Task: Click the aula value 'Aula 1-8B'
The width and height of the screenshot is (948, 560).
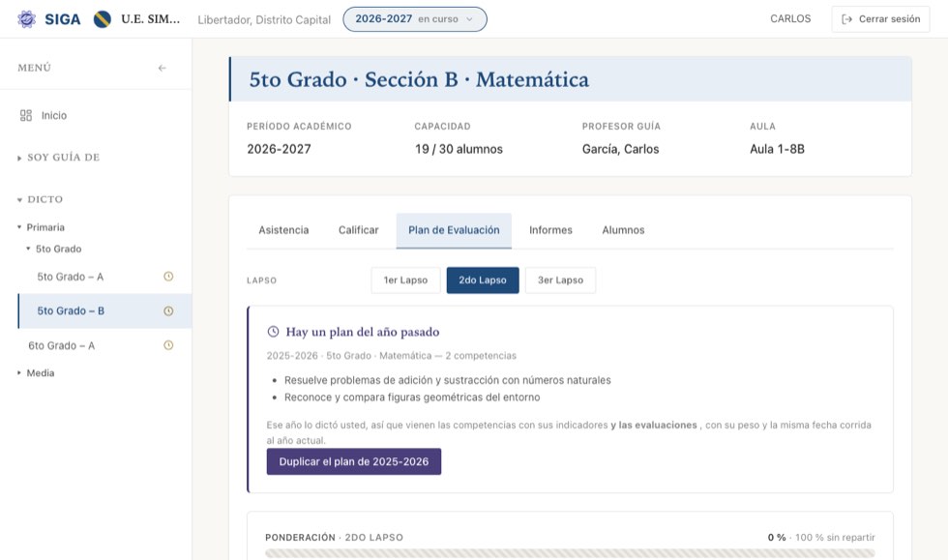Action: tap(777, 149)
